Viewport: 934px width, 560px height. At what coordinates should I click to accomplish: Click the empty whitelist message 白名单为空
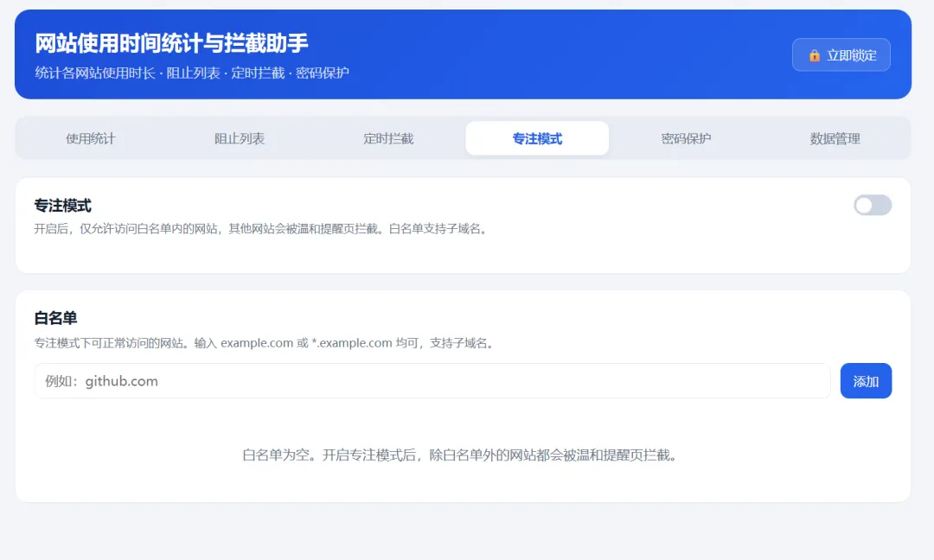(460, 455)
